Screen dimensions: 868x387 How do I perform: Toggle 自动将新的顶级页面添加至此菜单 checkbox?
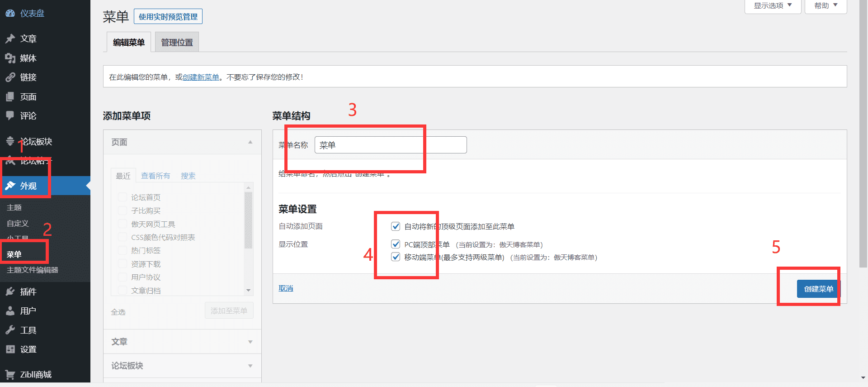(x=396, y=226)
